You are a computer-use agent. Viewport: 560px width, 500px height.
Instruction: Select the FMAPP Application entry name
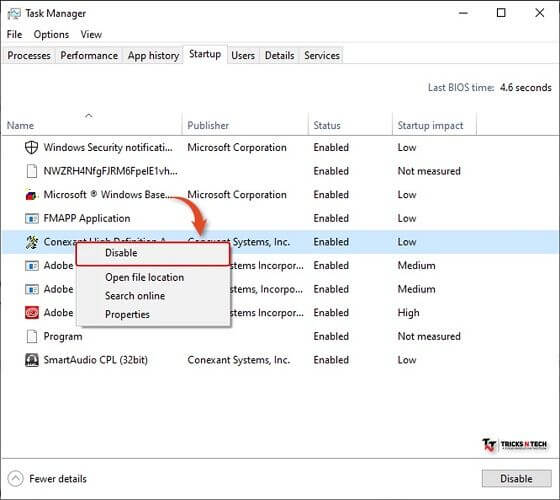pos(87,218)
